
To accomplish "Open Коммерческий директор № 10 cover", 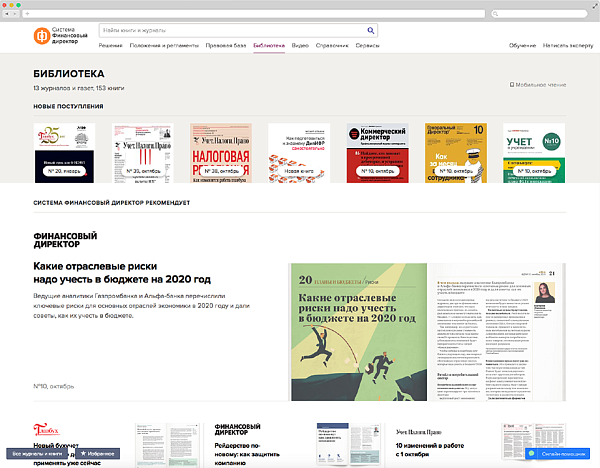I will [x=377, y=153].
